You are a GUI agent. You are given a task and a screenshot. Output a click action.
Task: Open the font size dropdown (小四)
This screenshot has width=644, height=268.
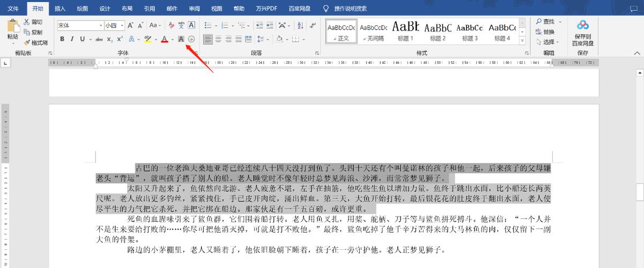tap(122, 25)
